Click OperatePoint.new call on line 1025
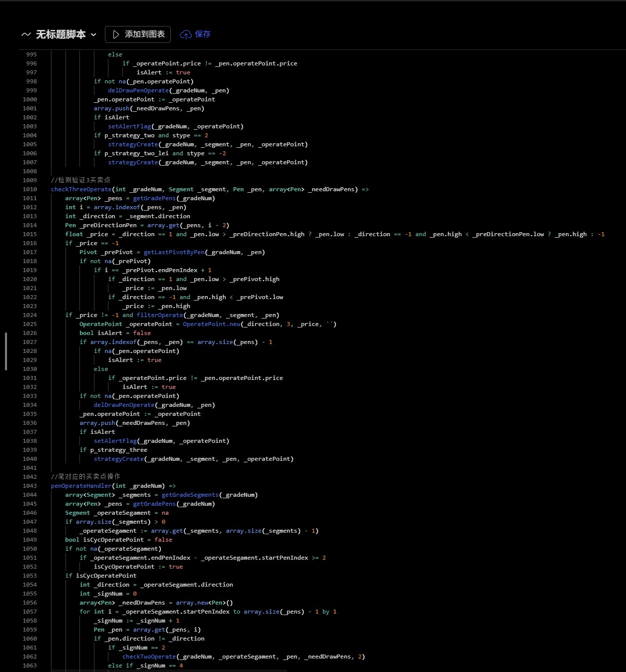The image size is (626, 672). tap(211, 324)
